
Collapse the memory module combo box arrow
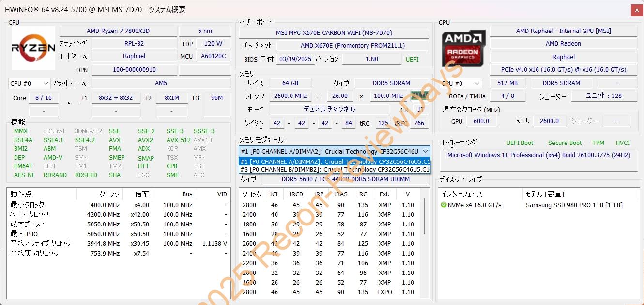pyautogui.click(x=425, y=151)
